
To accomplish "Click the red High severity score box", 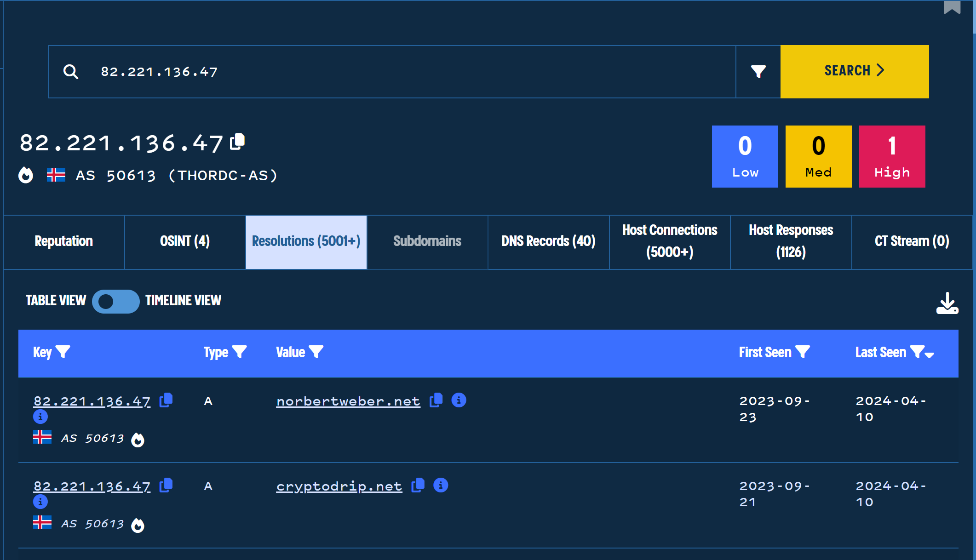I will click(892, 156).
